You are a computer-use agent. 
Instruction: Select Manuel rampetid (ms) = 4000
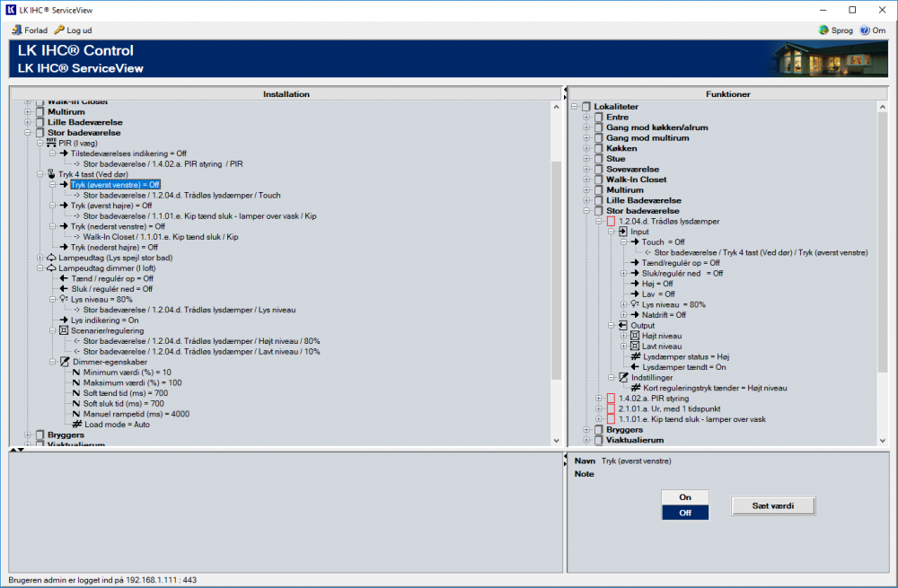136,414
